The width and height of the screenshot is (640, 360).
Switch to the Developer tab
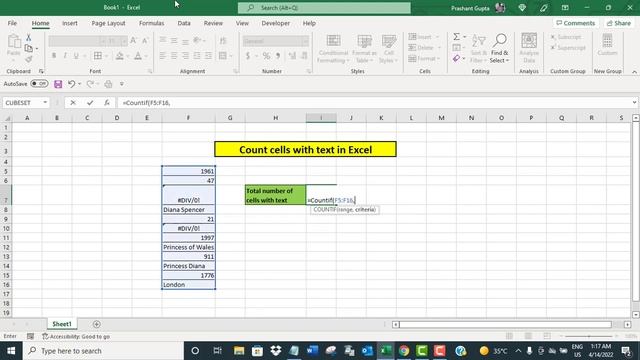coord(276,23)
